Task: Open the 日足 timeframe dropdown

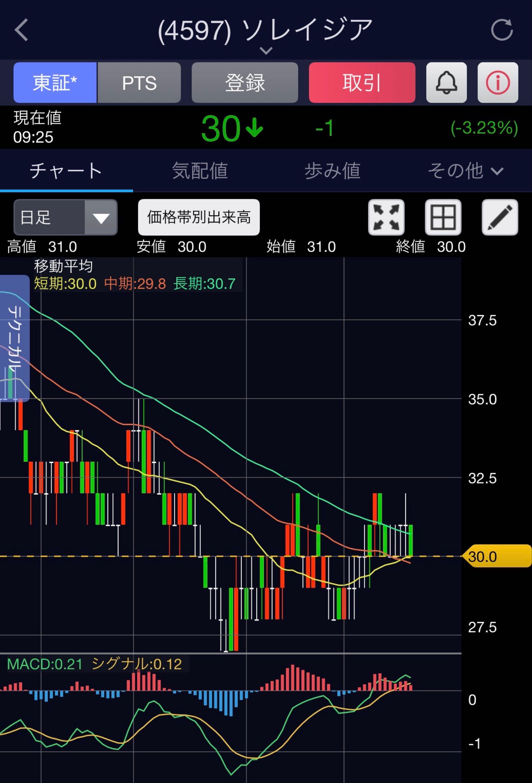Action: coord(65,217)
